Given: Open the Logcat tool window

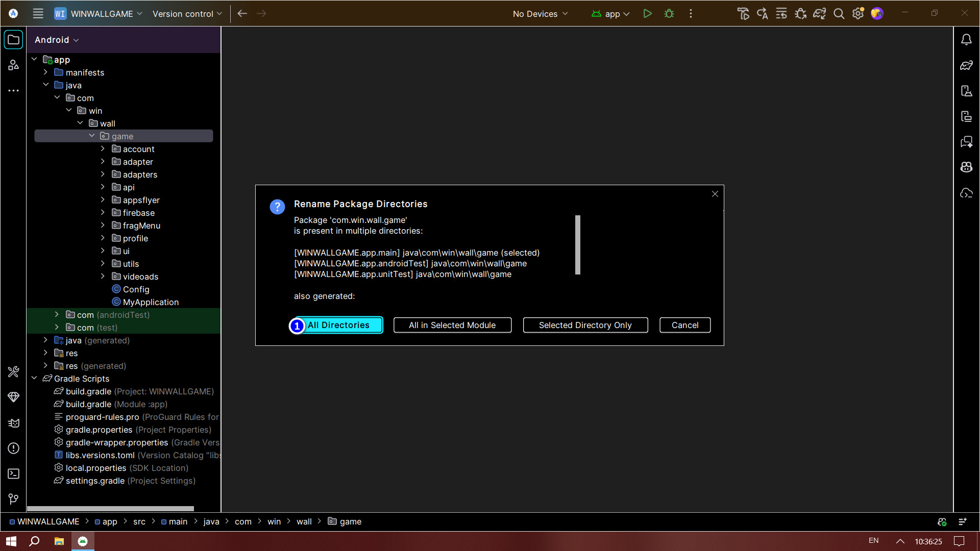Looking at the screenshot, I should (x=14, y=423).
